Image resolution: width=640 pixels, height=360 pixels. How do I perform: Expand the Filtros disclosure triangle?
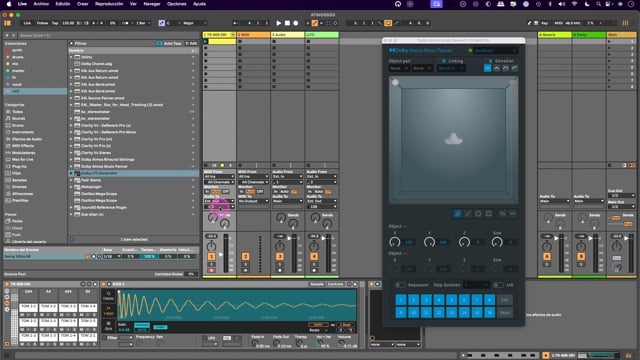[x=71, y=43]
